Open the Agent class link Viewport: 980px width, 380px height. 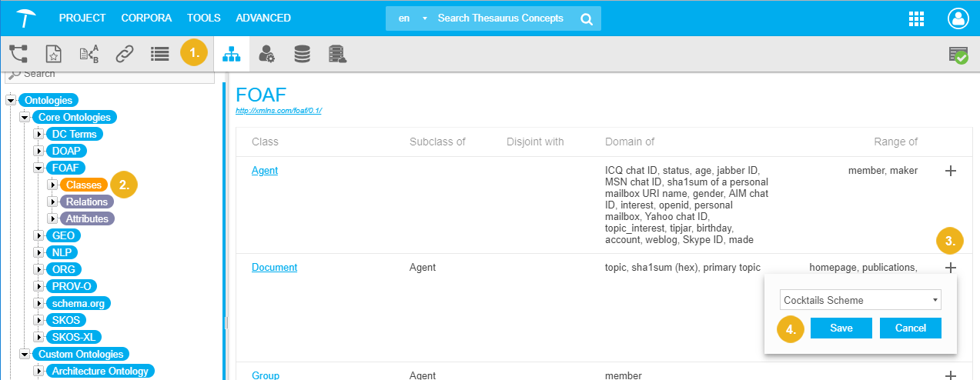(x=265, y=171)
